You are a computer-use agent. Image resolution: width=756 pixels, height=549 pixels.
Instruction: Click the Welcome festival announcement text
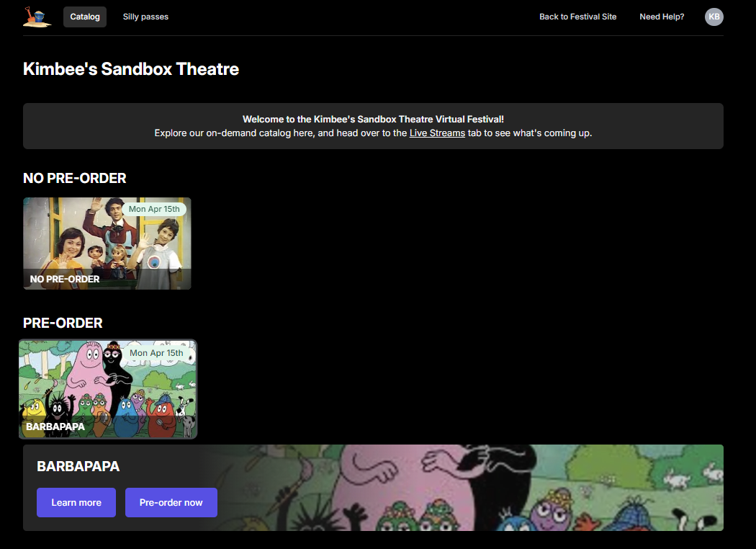[x=373, y=120]
